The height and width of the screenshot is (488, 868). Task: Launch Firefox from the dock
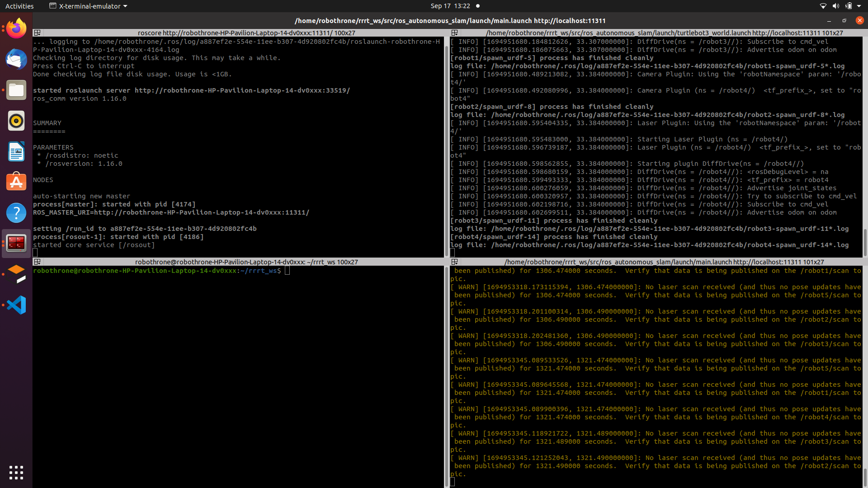click(16, 28)
